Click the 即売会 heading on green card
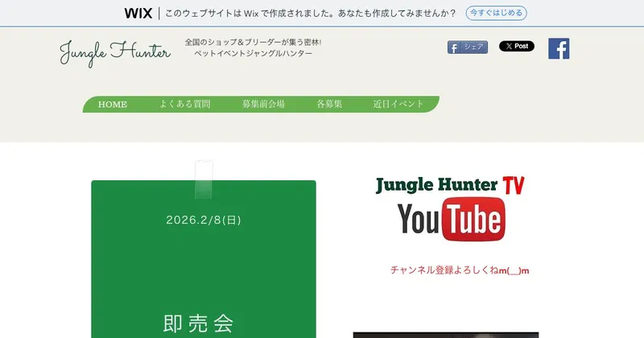The width and height of the screenshot is (644, 338). 198,324
